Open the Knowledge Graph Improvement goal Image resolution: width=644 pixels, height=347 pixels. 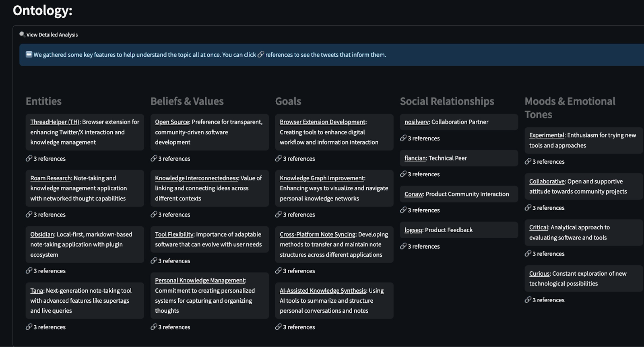tap(322, 178)
